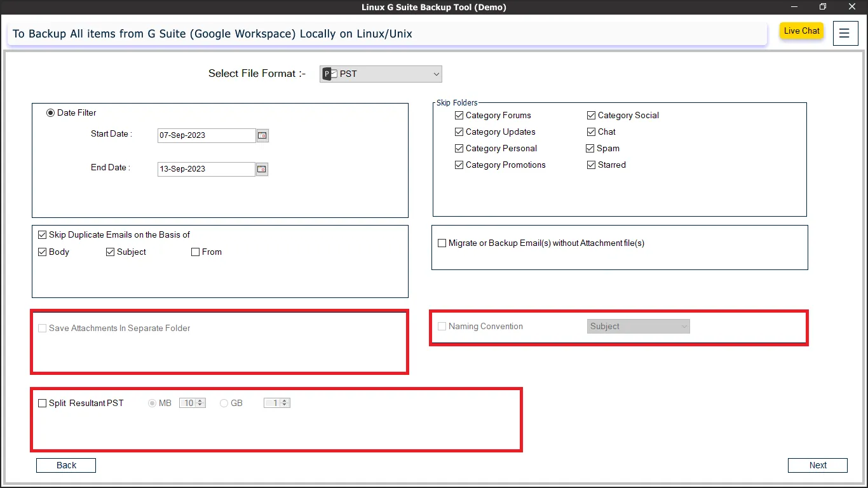Restore the window using the title bar icon
The width and height of the screenshot is (868, 488).
[823, 7]
